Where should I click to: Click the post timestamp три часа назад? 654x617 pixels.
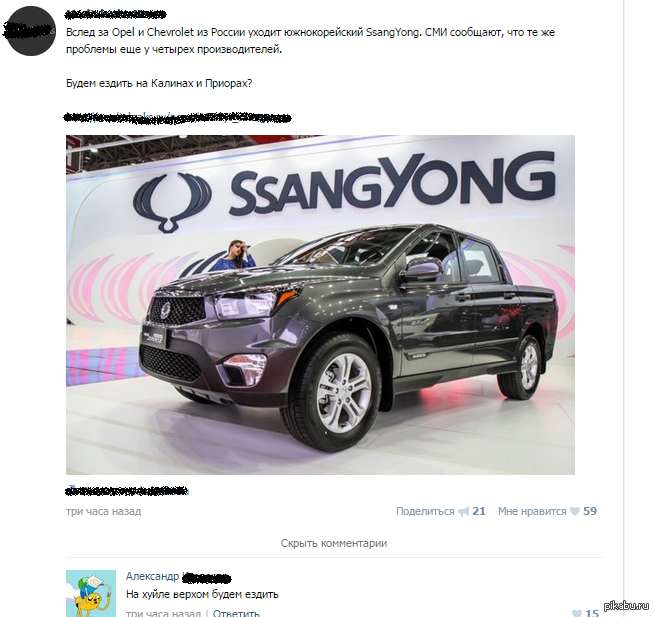pos(103,511)
